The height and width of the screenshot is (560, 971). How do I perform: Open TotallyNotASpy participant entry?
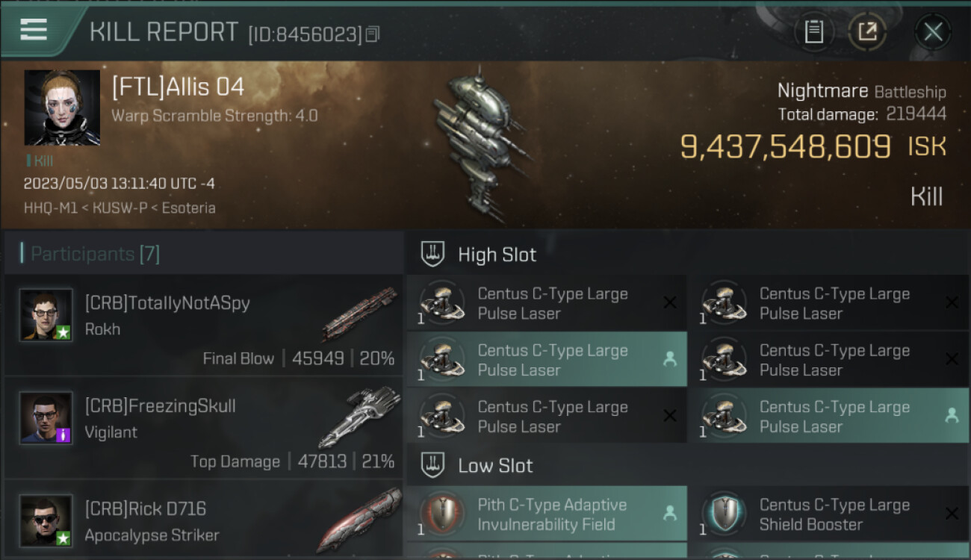pos(203,325)
